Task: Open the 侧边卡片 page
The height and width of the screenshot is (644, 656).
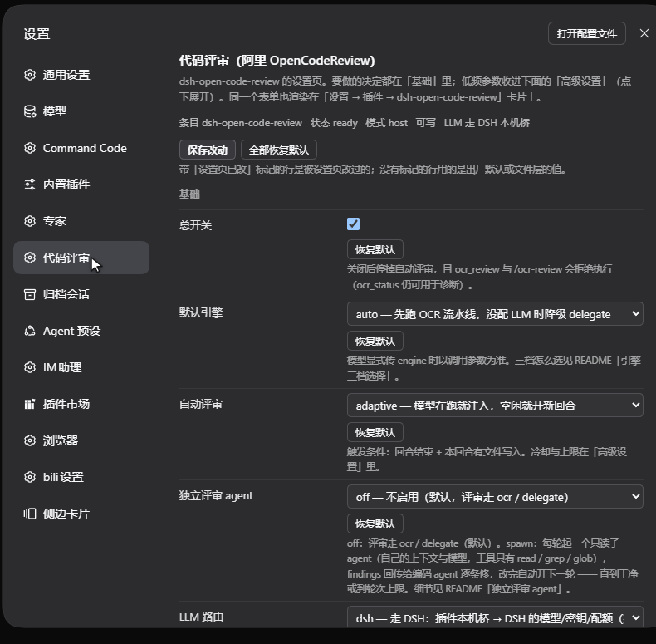Action: [x=81, y=514]
